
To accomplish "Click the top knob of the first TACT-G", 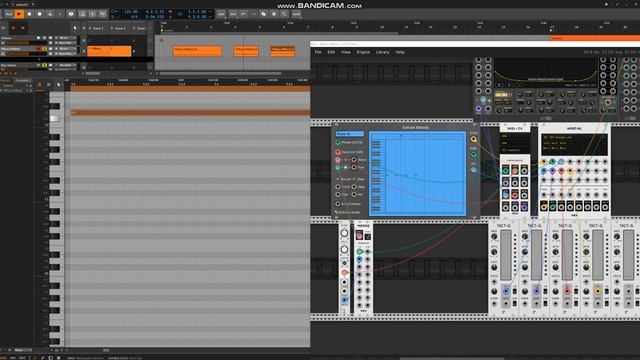I will pos(494,236).
